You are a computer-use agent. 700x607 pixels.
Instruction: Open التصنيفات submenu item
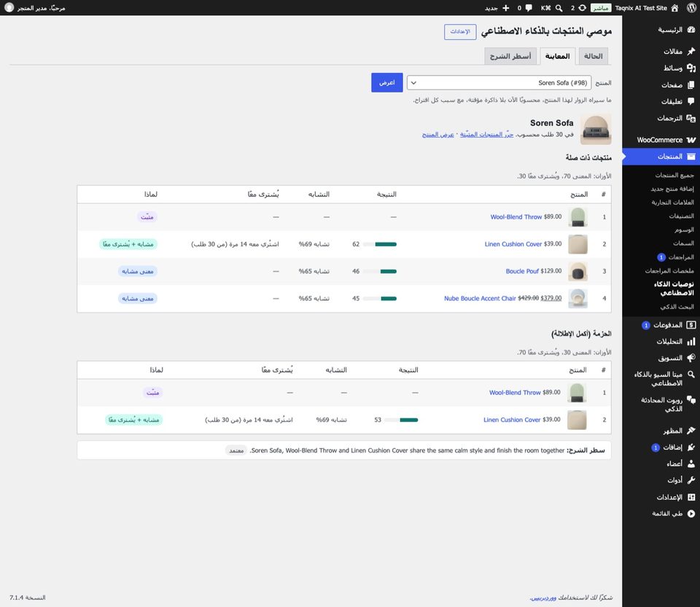[681, 216]
